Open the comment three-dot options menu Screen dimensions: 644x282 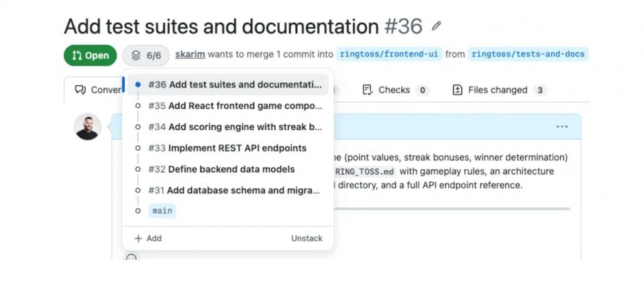pyautogui.click(x=561, y=126)
